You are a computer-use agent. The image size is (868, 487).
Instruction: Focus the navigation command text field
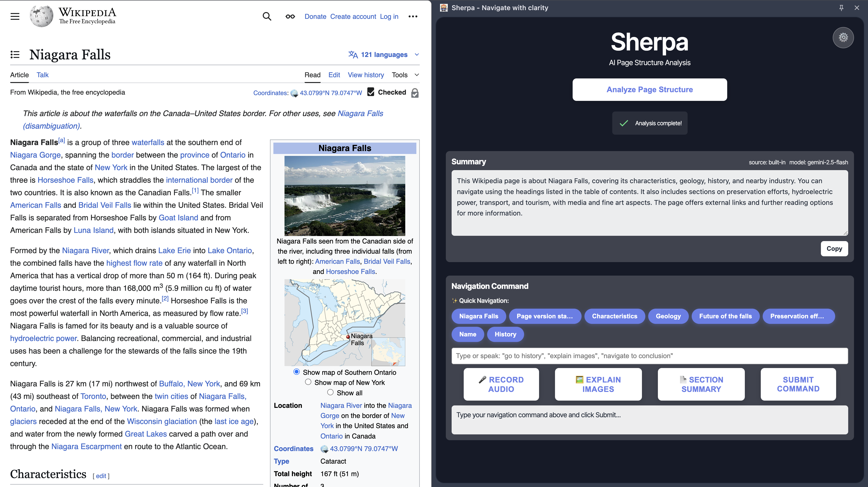point(649,356)
